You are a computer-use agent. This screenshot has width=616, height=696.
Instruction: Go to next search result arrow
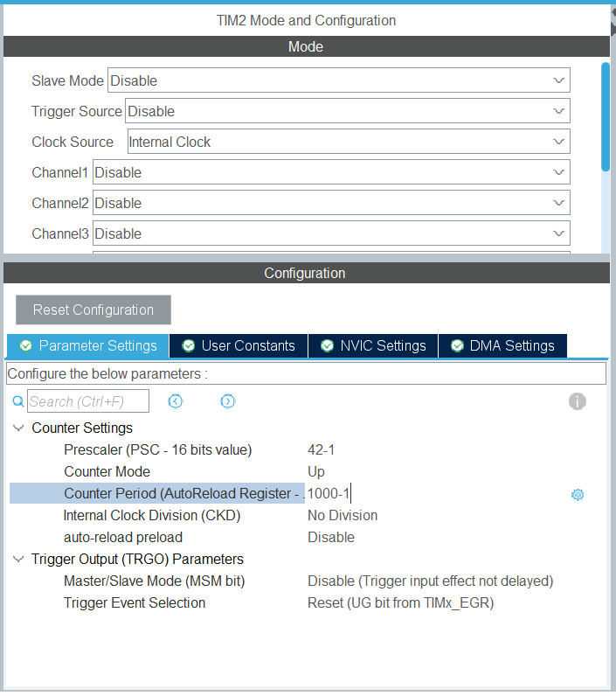point(228,401)
